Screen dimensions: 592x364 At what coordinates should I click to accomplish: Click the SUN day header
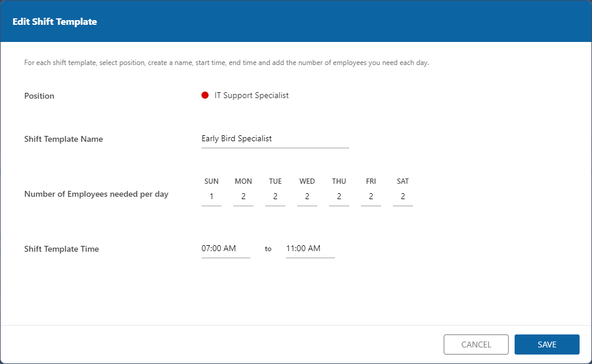point(212,181)
